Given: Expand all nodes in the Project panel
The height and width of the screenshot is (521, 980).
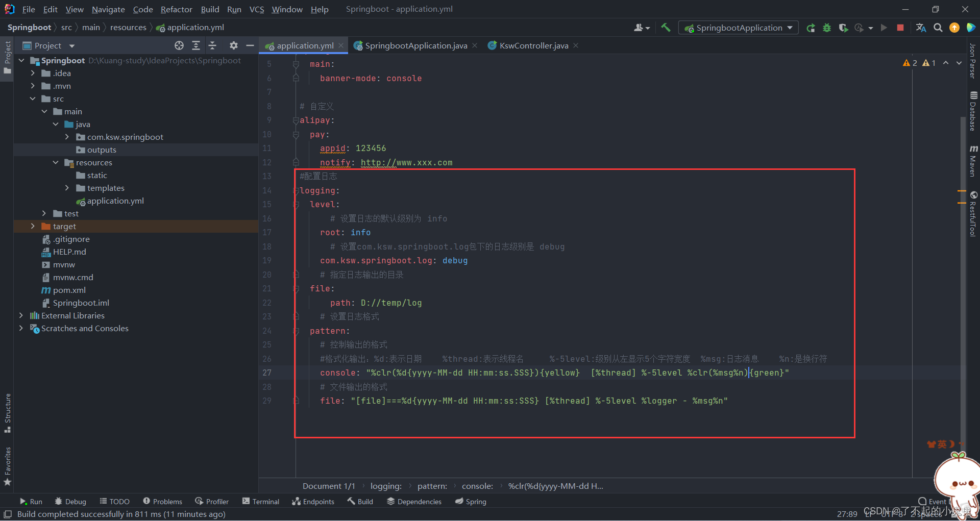Looking at the screenshot, I should 196,45.
